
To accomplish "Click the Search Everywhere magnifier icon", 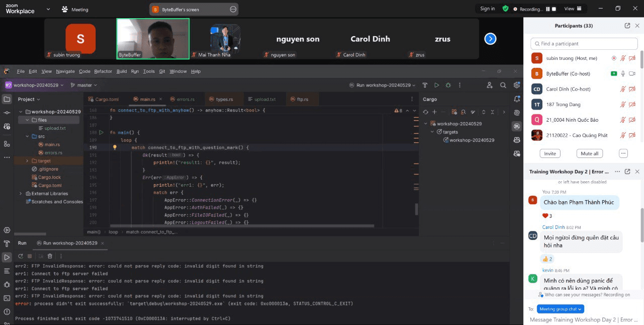I will pyautogui.click(x=503, y=86).
